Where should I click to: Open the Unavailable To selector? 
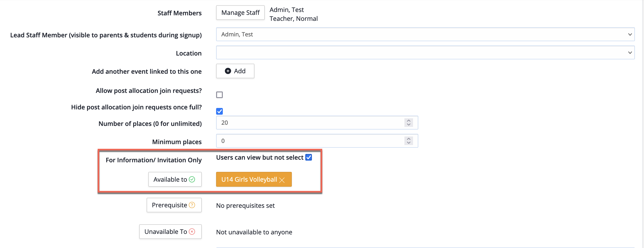[x=170, y=231]
